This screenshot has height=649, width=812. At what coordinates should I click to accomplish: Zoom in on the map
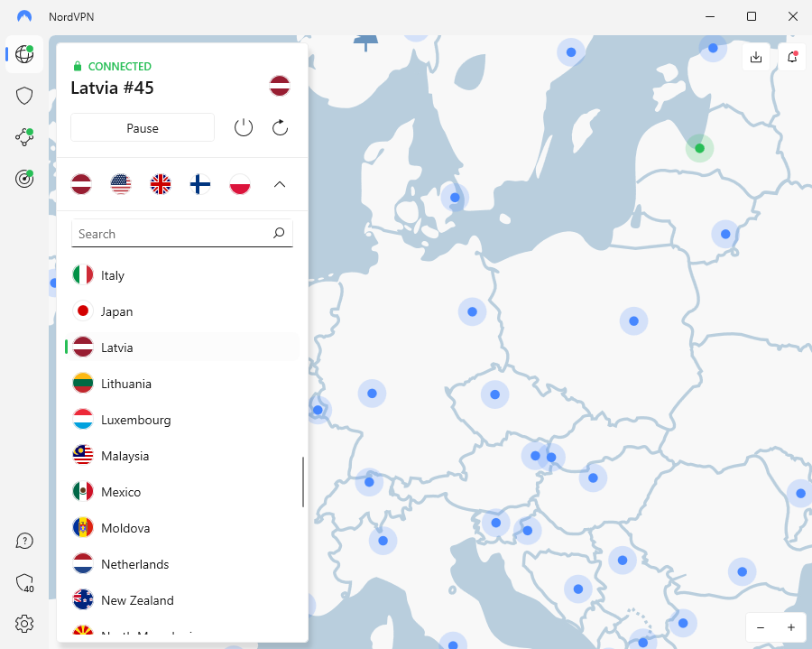click(x=791, y=627)
